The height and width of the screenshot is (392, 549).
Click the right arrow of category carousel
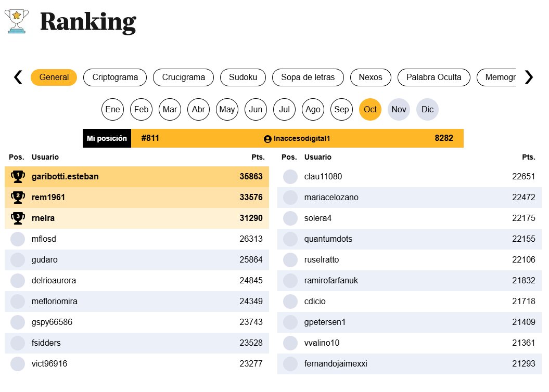tap(529, 77)
